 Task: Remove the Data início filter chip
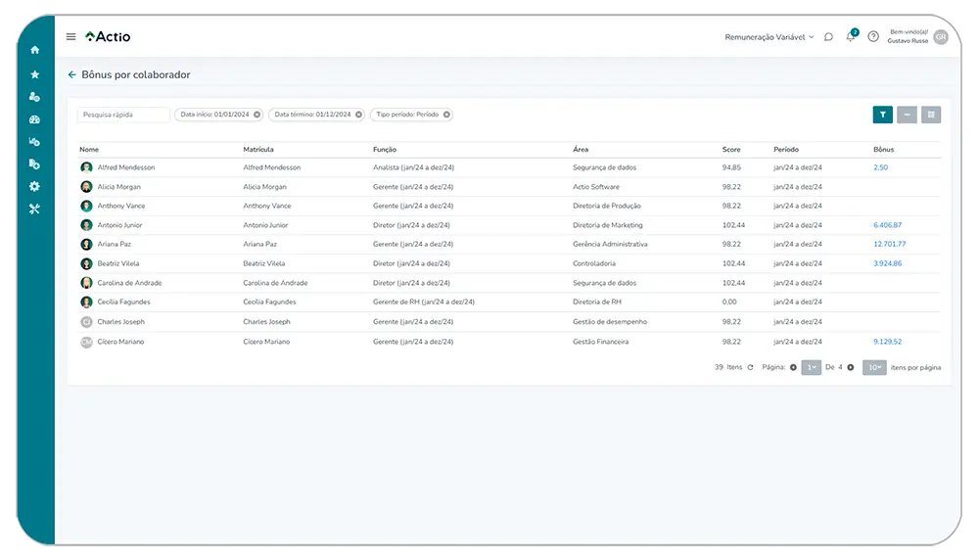coord(257,115)
